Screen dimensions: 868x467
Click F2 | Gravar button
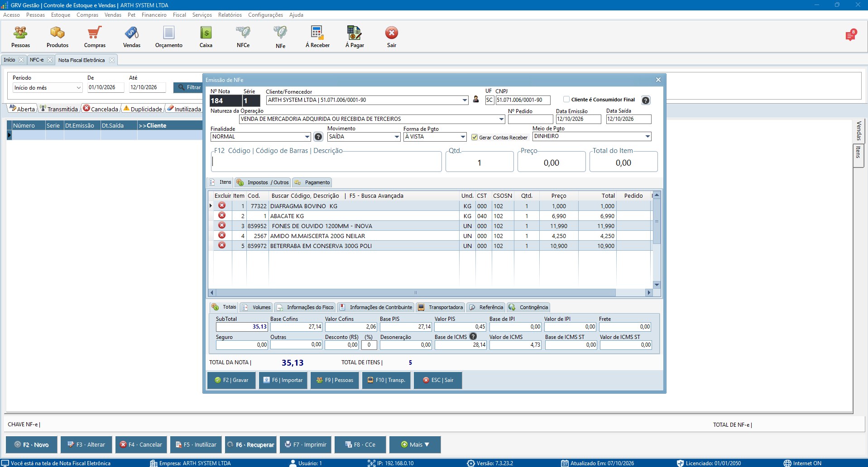(x=231, y=380)
